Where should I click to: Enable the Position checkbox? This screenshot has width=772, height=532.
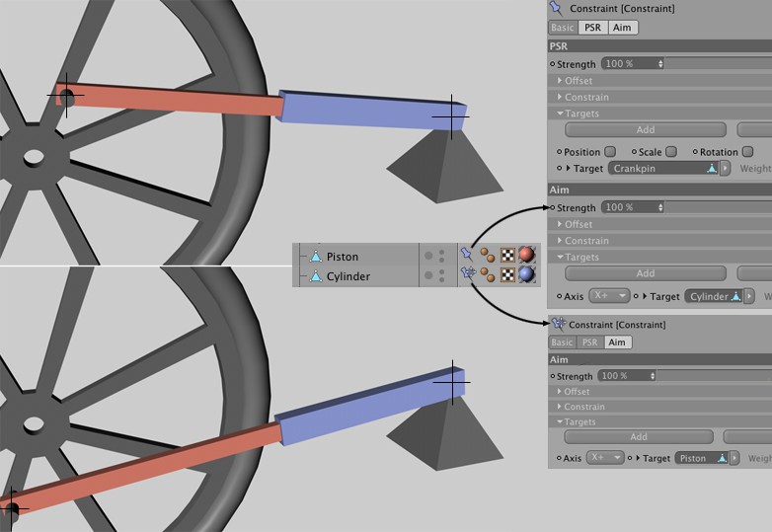click(x=610, y=152)
